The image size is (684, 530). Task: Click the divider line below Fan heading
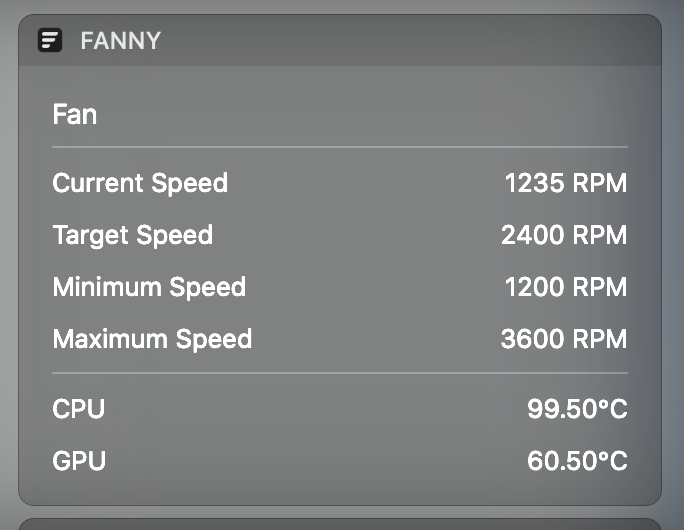coord(340,147)
